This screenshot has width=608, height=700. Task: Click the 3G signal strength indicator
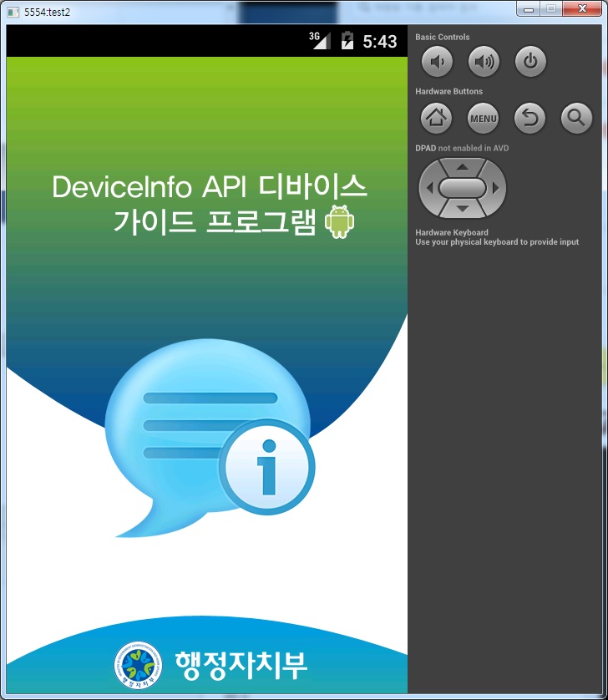pyautogui.click(x=320, y=40)
